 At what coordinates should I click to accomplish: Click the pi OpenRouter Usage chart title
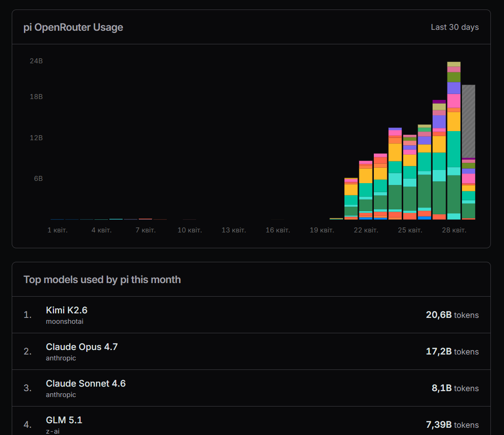[x=73, y=27]
